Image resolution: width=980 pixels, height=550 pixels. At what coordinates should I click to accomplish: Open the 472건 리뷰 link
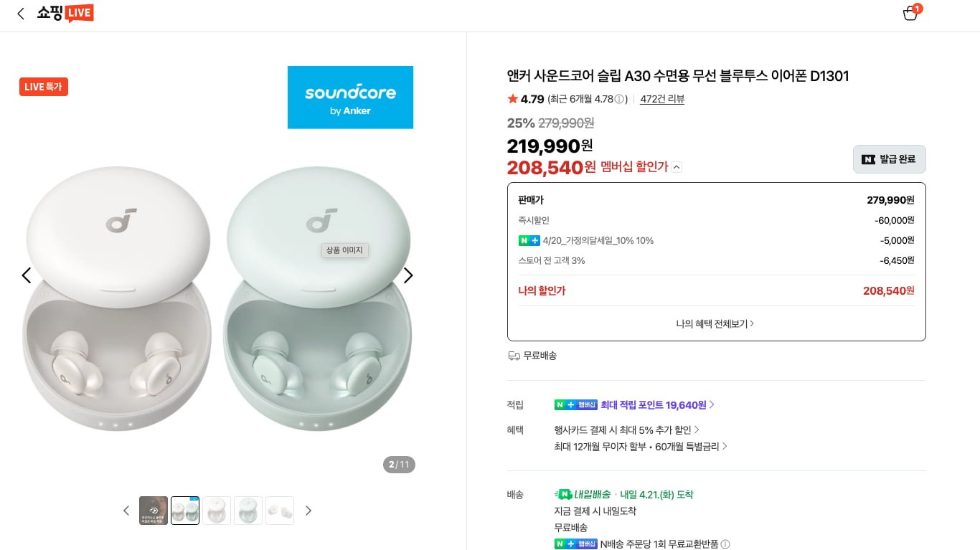pyautogui.click(x=661, y=99)
